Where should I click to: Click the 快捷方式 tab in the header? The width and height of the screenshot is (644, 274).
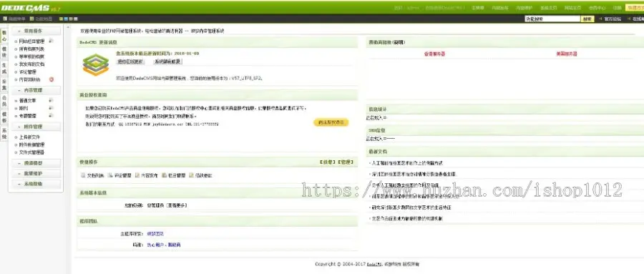(635, 8)
